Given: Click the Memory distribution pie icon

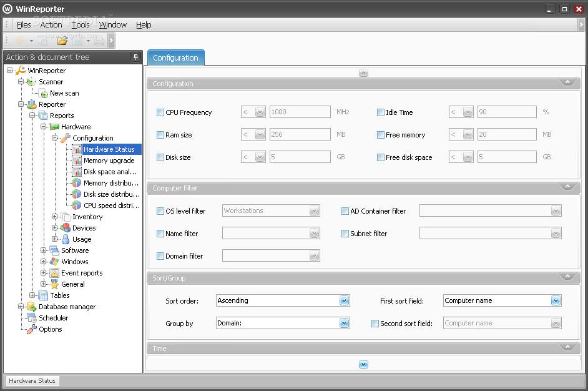Looking at the screenshot, I should 77,183.
